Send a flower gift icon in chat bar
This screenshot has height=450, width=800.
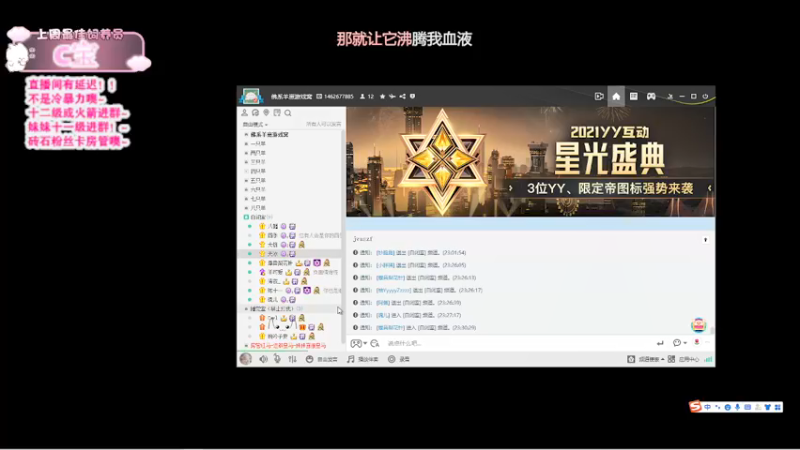(x=696, y=342)
